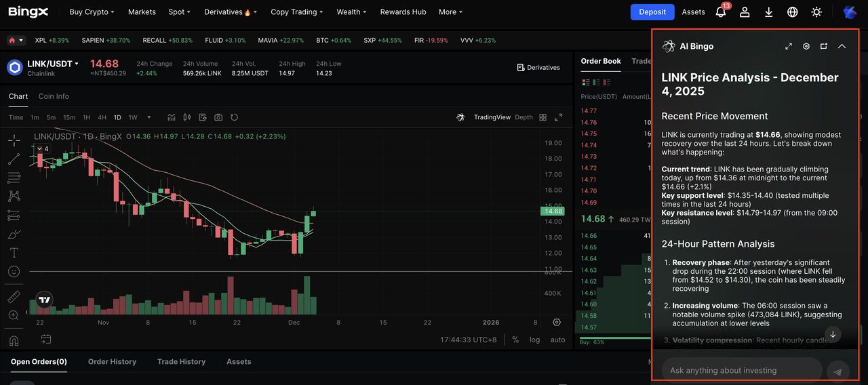
Task: Open the chart indicators icon
Action: (172, 117)
